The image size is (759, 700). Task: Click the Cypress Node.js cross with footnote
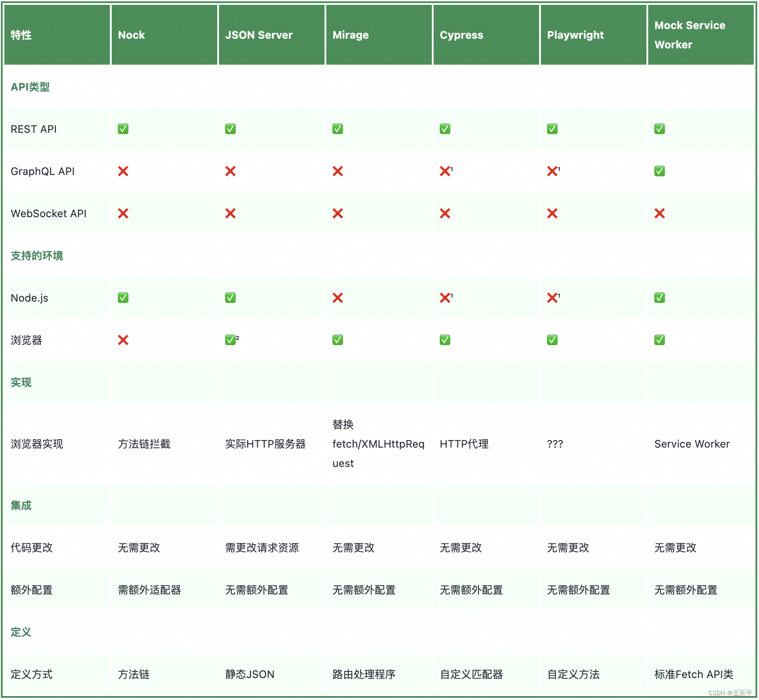(x=446, y=298)
